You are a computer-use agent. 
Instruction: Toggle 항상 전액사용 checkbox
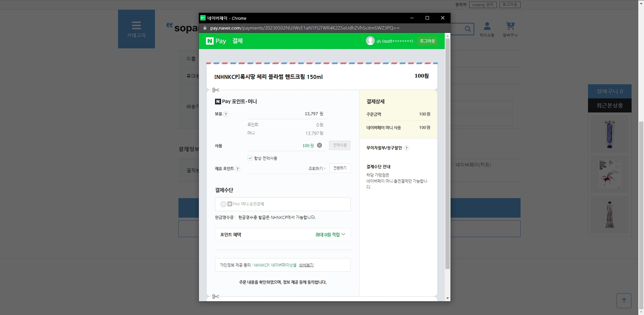coord(250,158)
